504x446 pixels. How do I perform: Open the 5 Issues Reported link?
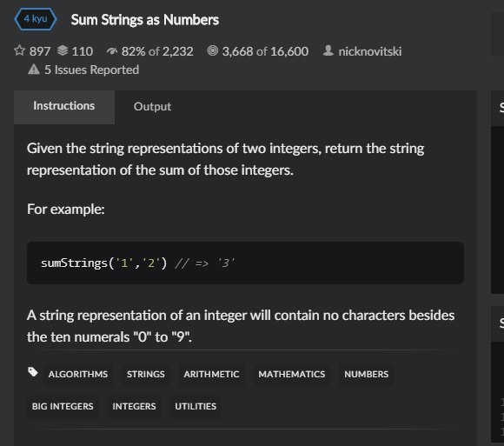(91, 70)
